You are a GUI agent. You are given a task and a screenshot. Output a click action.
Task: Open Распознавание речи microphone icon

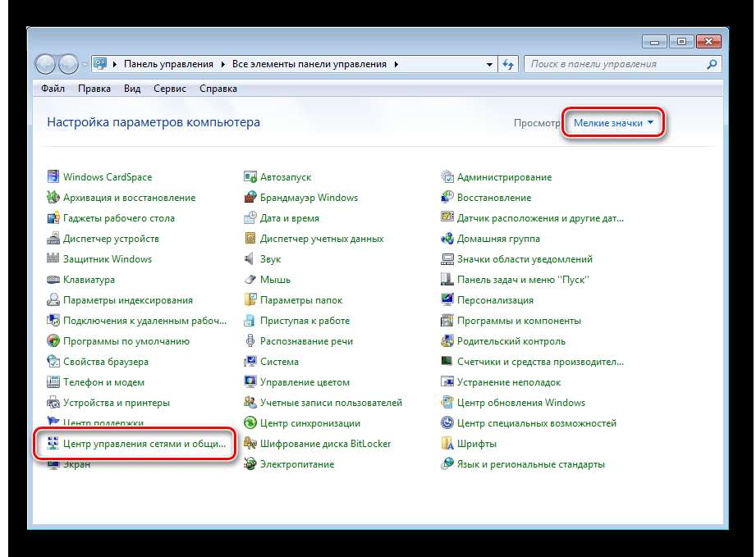coord(250,341)
